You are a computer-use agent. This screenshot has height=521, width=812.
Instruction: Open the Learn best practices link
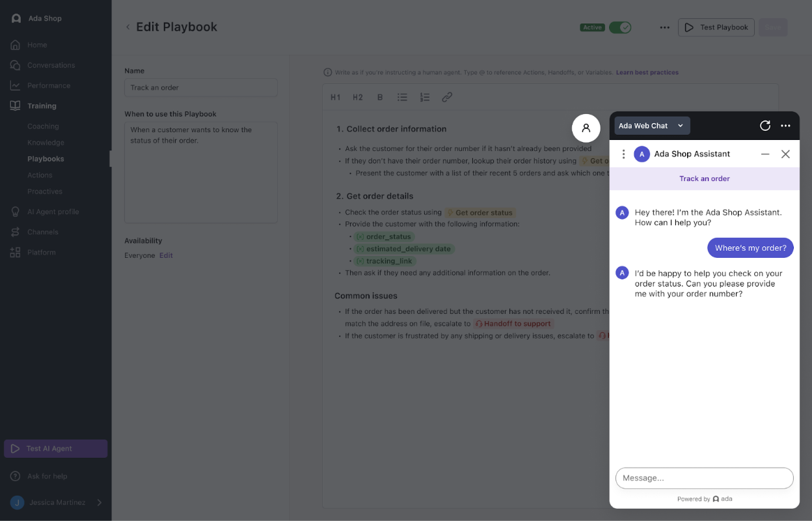pos(647,72)
